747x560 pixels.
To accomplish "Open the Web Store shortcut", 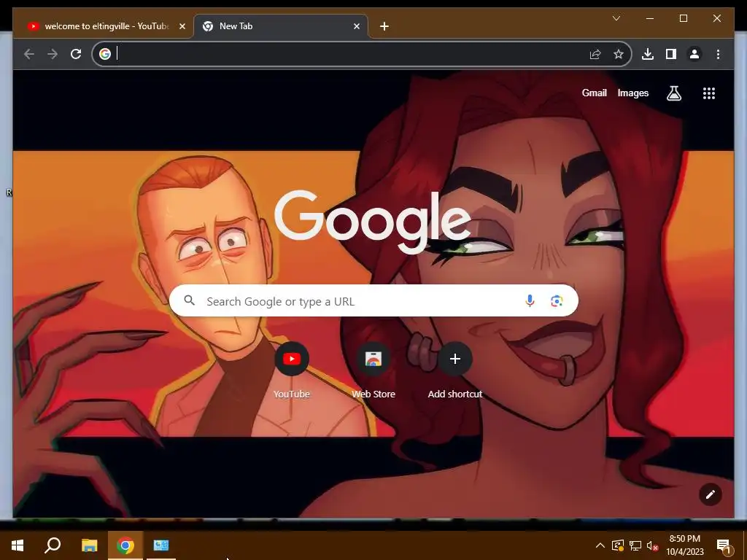I will click(x=373, y=369).
